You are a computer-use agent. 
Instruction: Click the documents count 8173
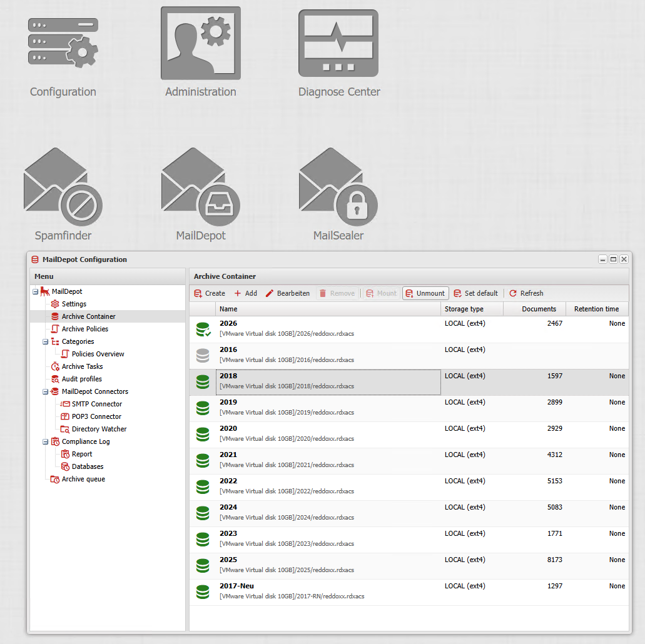pyautogui.click(x=554, y=560)
